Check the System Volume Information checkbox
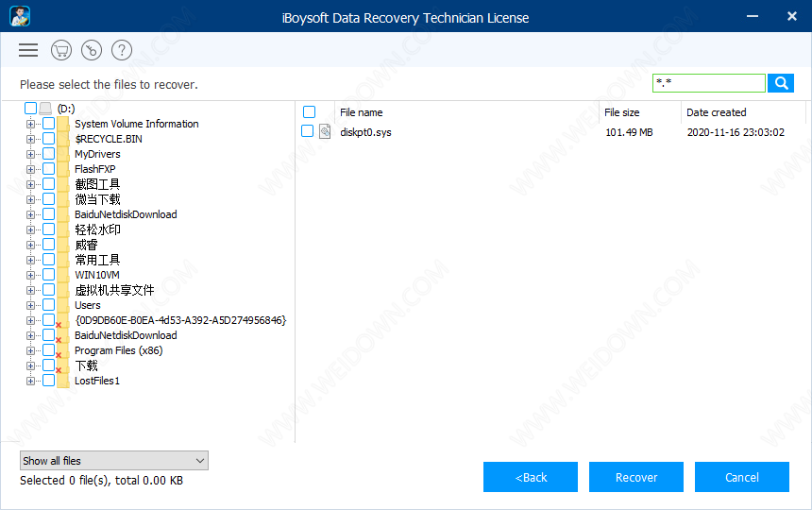 tap(49, 123)
